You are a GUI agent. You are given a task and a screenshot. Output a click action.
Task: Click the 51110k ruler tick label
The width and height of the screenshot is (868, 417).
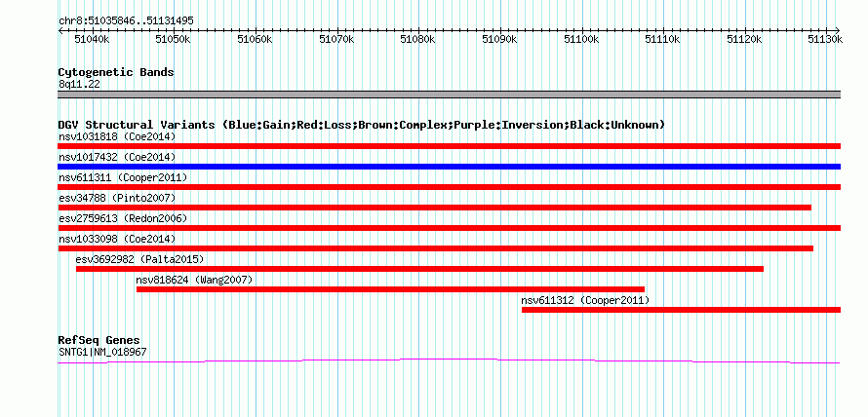662,39
